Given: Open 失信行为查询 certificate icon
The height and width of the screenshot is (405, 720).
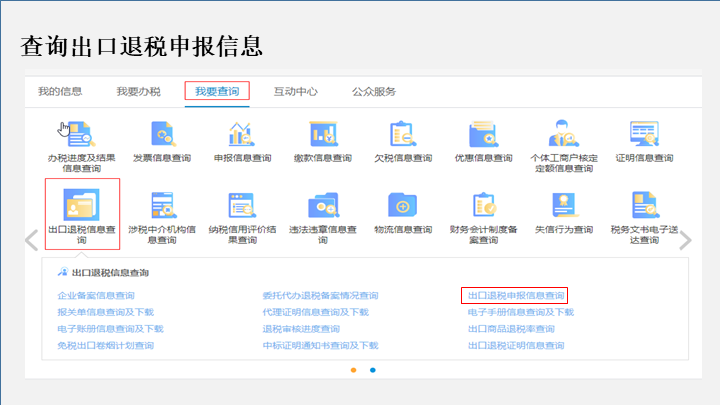Looking at the screenshot, I should click(564, 205).
